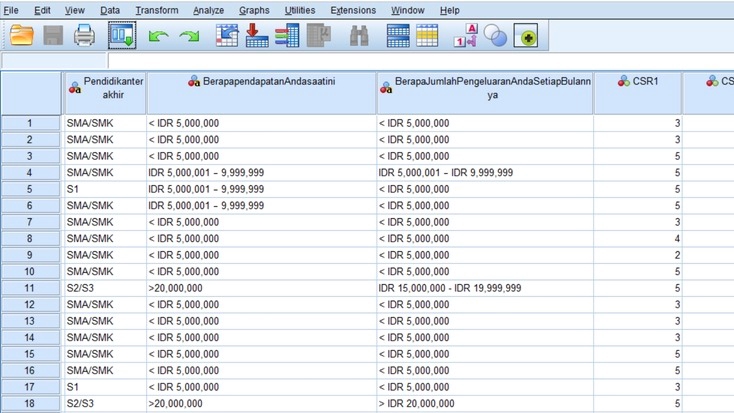The image size is (734, 413).
Task: Click the SMA/SMK cell in row 1
Action: click(105, 123)
